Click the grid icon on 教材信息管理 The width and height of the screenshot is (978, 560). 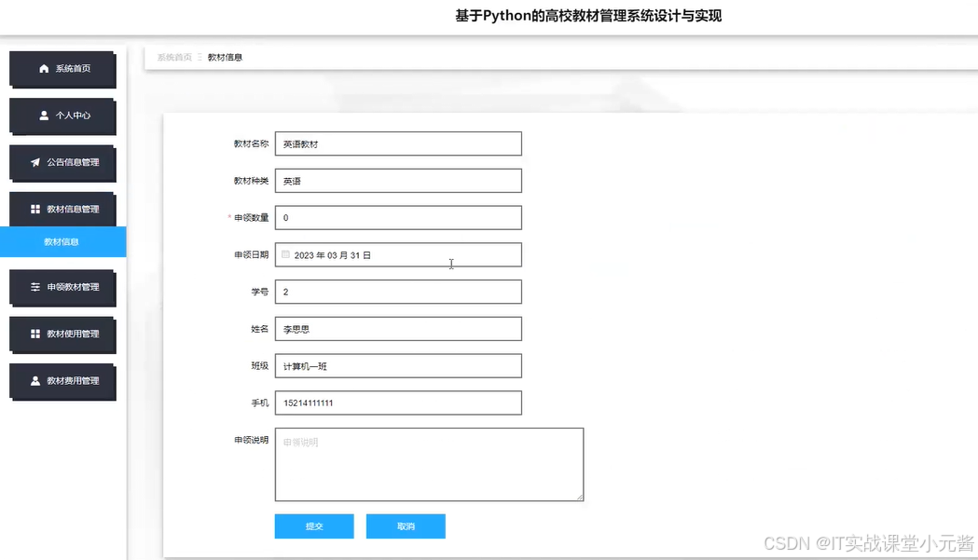click(x=37, y=209)
